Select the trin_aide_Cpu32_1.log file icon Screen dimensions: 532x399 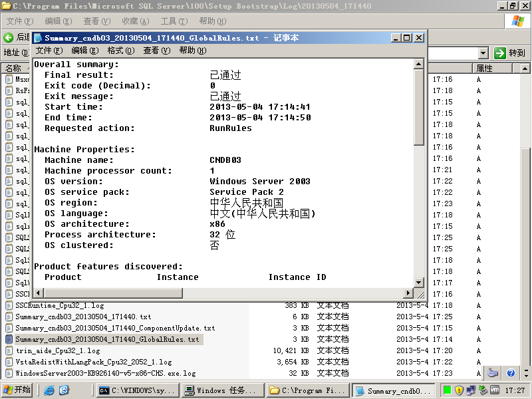pyautogui.click(x=9, y=350)
